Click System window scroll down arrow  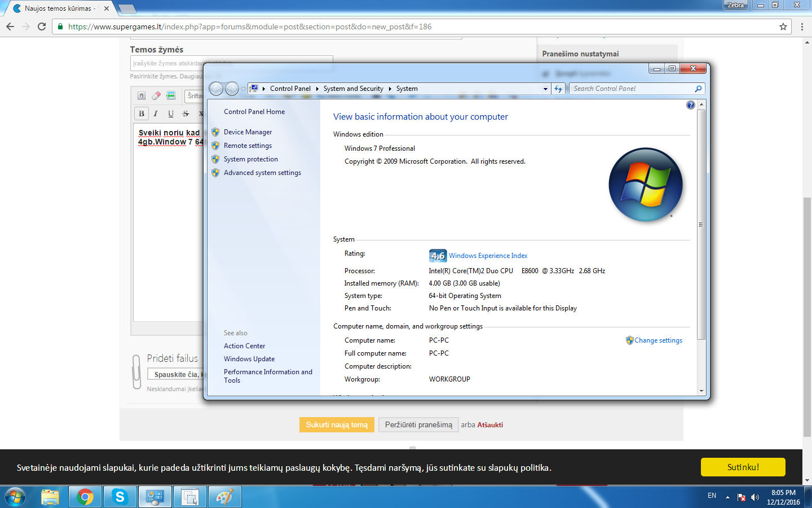701,391
